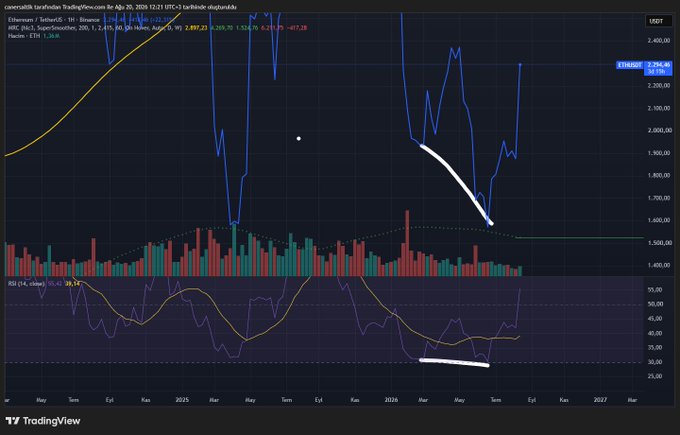The width and height of the screenshot is (680, 435).
Task: Click the Ethereum / TetherUS symbol legend
Action: tap(53, 20)
